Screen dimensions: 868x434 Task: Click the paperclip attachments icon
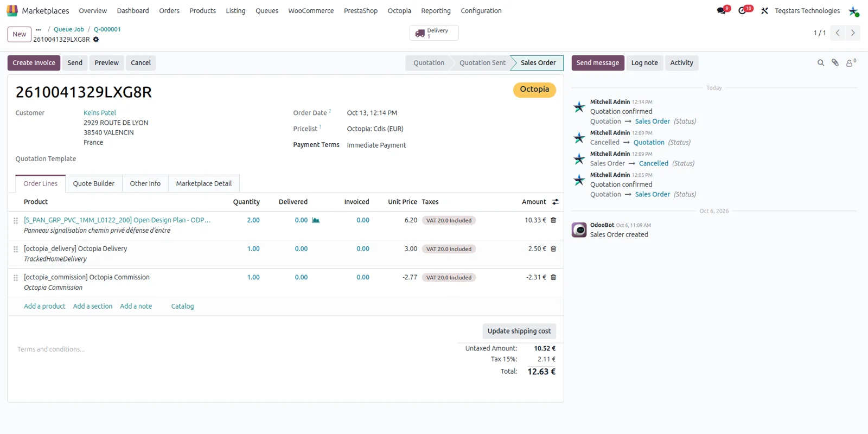(835, 63)
